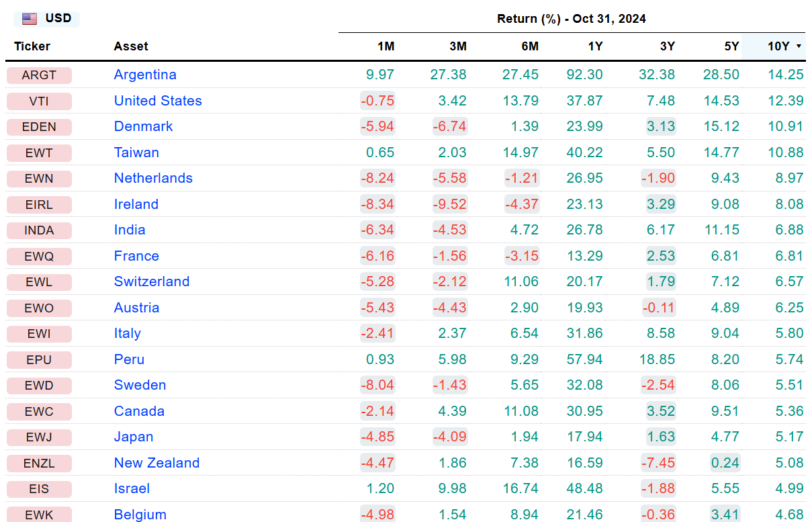Select Canada's 6M return value 11.08
812x522 pixels.
click(521, 411)
